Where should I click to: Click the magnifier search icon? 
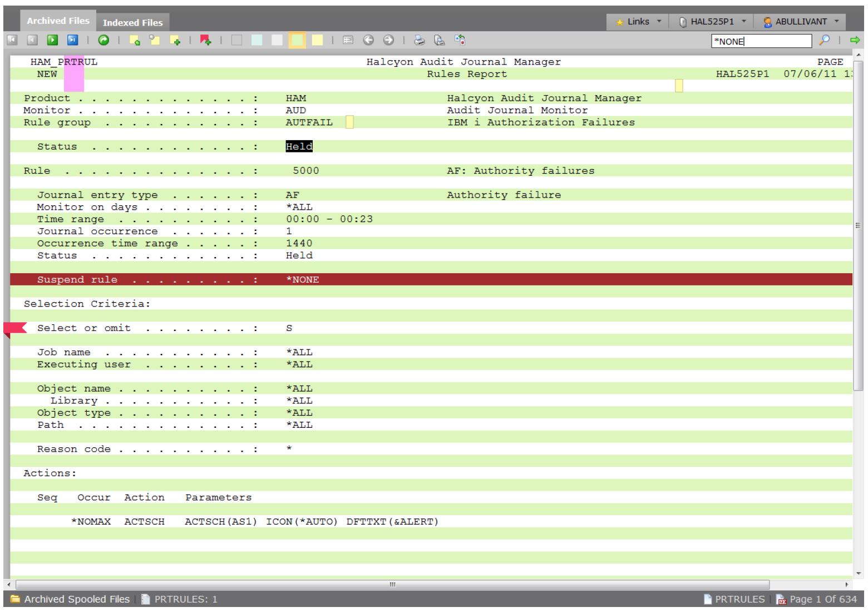pos(824,40)
